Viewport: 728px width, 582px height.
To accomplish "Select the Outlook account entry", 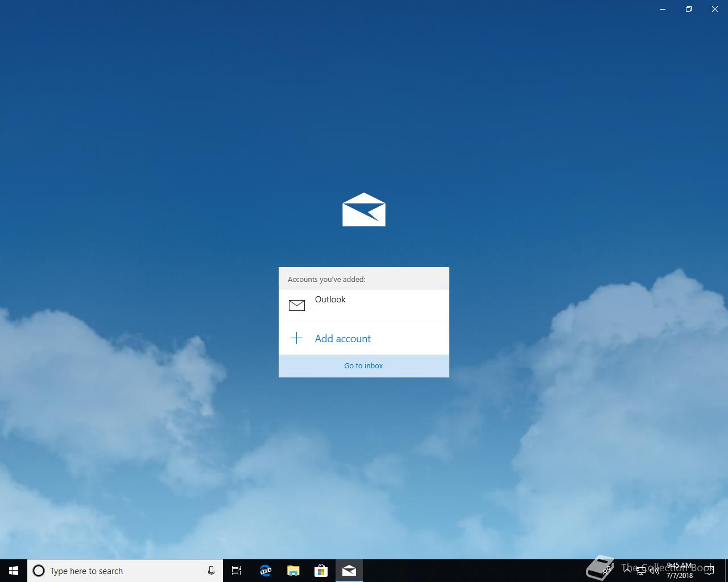I will [x=364, y=306].
